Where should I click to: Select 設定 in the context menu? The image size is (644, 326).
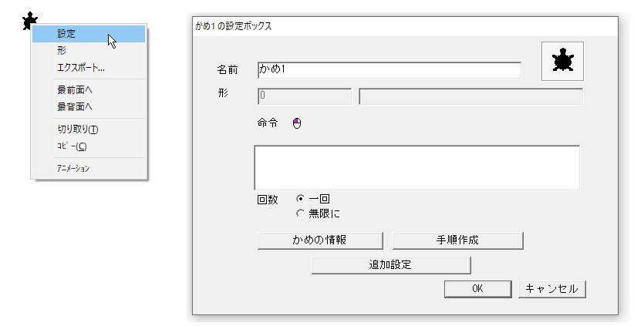tap(89, 34)
